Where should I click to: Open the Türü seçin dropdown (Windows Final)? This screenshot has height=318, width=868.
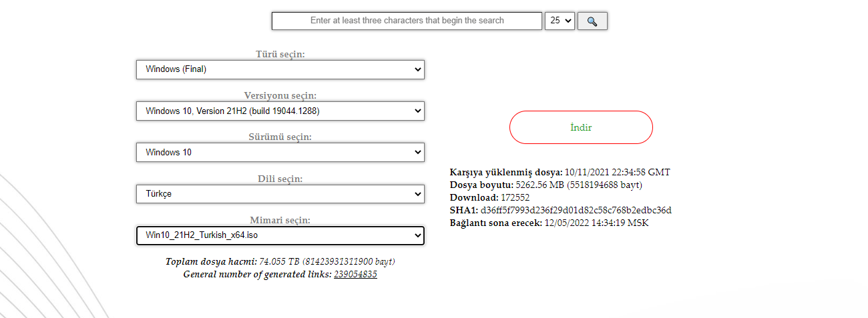[x=280, y=69]
